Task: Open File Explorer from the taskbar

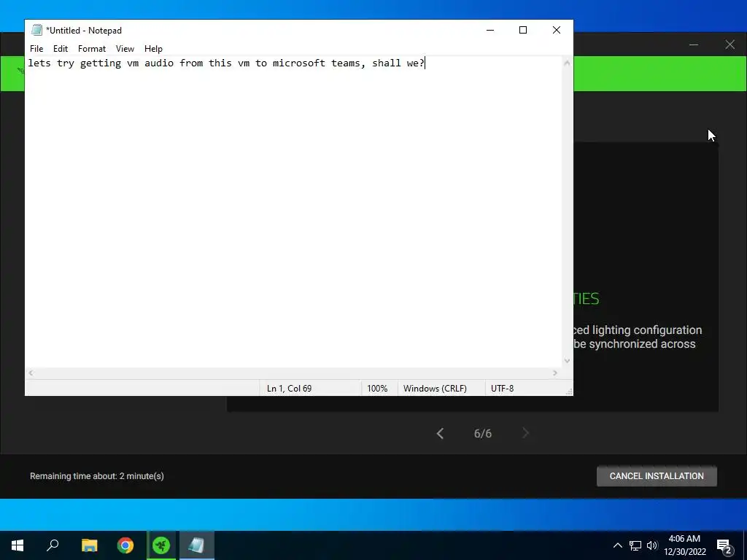Action: [x=89, y=545]
